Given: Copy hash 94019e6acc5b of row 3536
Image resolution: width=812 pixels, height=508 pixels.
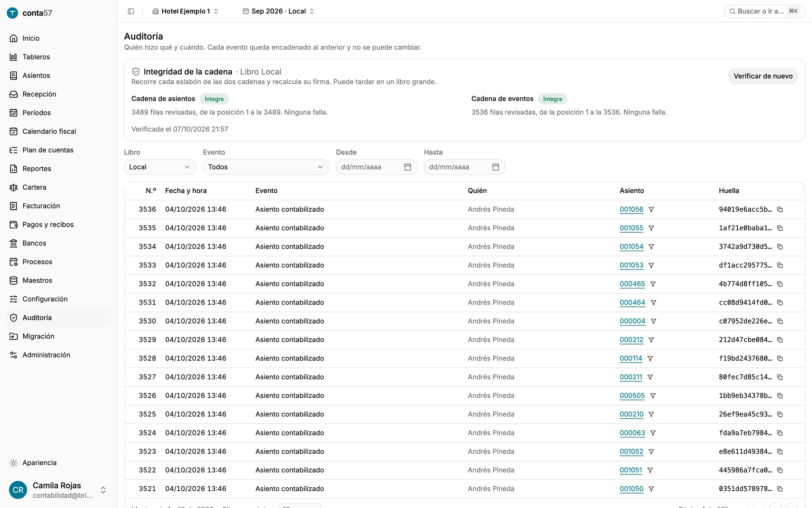Looking at the screenshot, I should click(x=780, y=209).
